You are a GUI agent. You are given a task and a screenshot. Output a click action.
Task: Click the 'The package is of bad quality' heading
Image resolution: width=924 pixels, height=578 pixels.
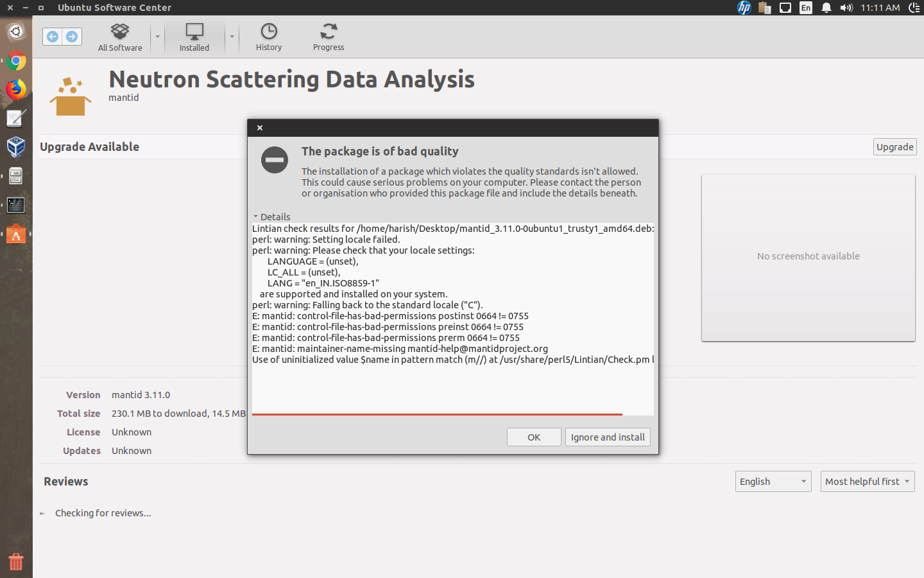[x=380, y=151]
